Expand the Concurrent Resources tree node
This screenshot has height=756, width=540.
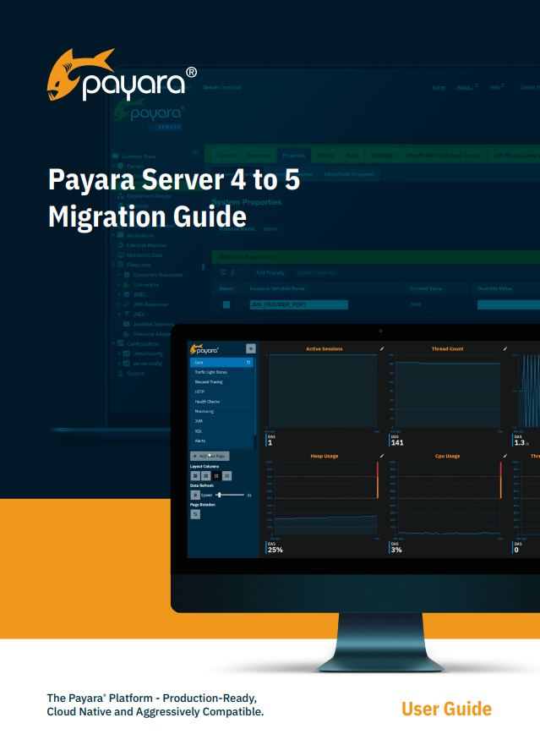(119, 274)
